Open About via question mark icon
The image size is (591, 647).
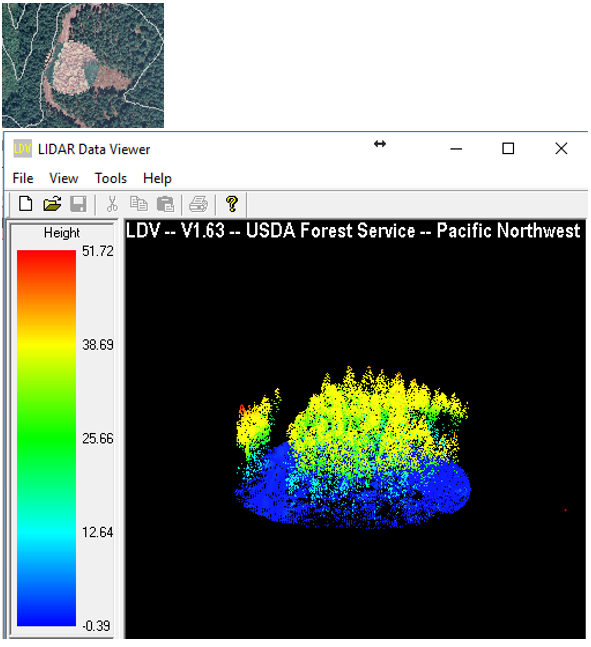tap(232, 204)
